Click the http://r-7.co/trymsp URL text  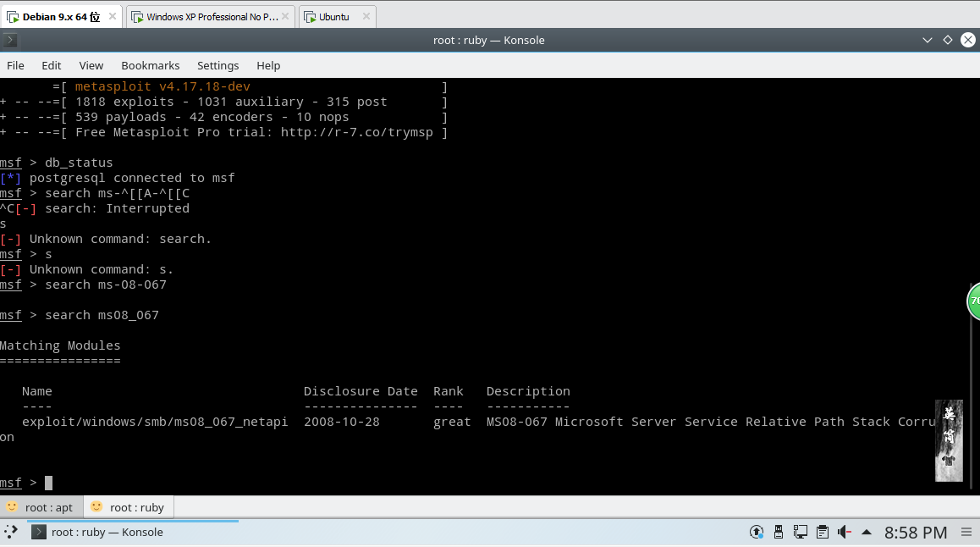(x=357, y=133)
